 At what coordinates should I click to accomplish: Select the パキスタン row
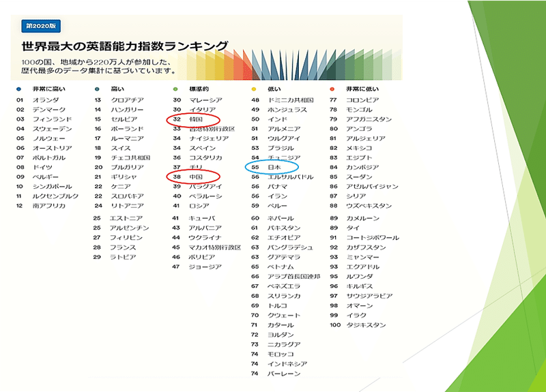coord(276,228)
